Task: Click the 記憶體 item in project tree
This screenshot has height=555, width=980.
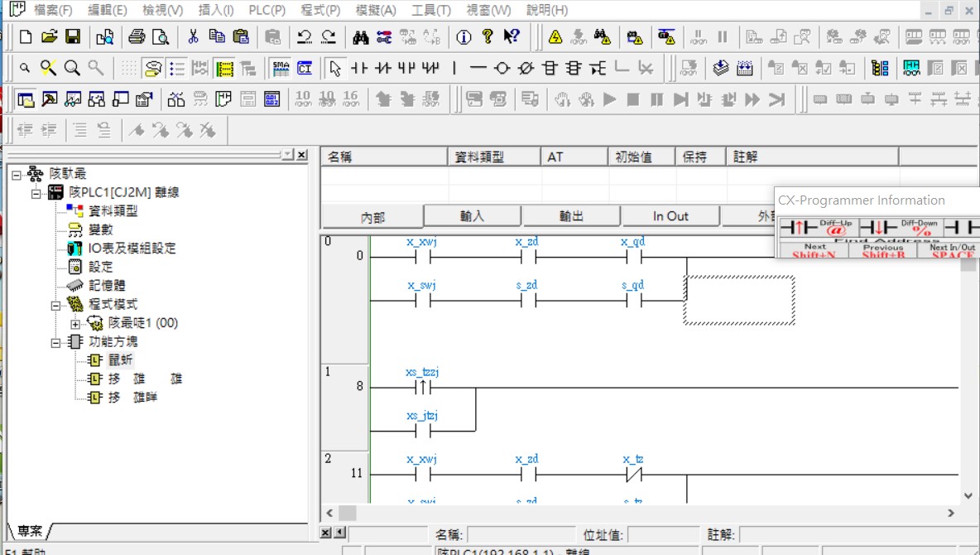Action: [107, 286]
